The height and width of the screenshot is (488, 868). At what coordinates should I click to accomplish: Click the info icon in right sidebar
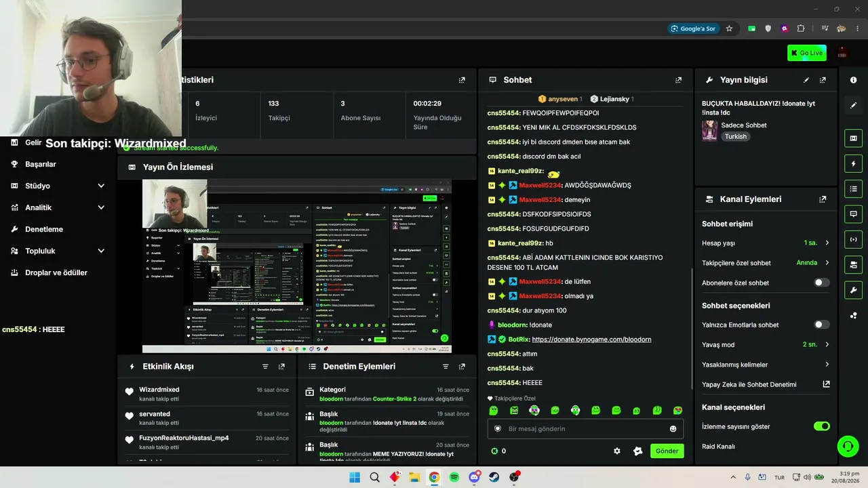853,80
